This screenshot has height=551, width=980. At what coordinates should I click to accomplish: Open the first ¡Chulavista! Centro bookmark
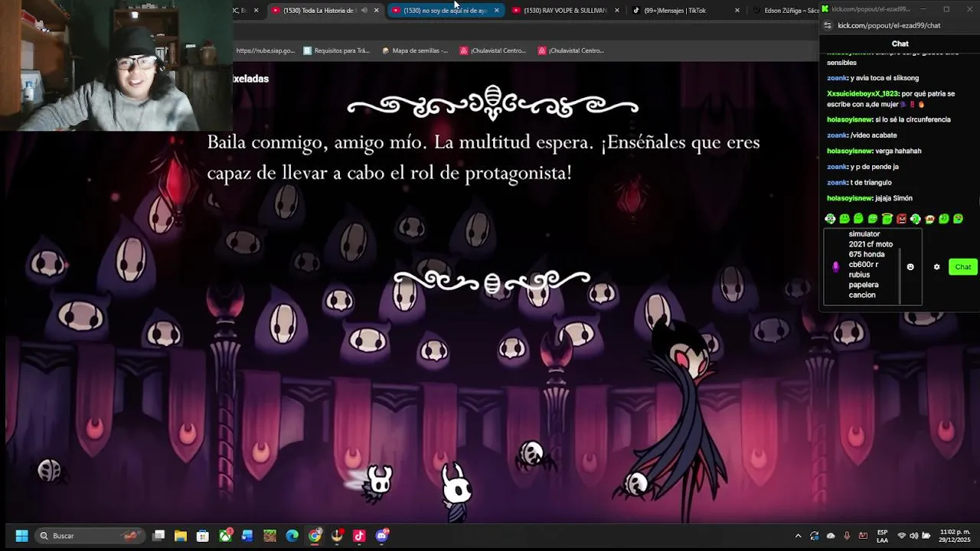493,51
